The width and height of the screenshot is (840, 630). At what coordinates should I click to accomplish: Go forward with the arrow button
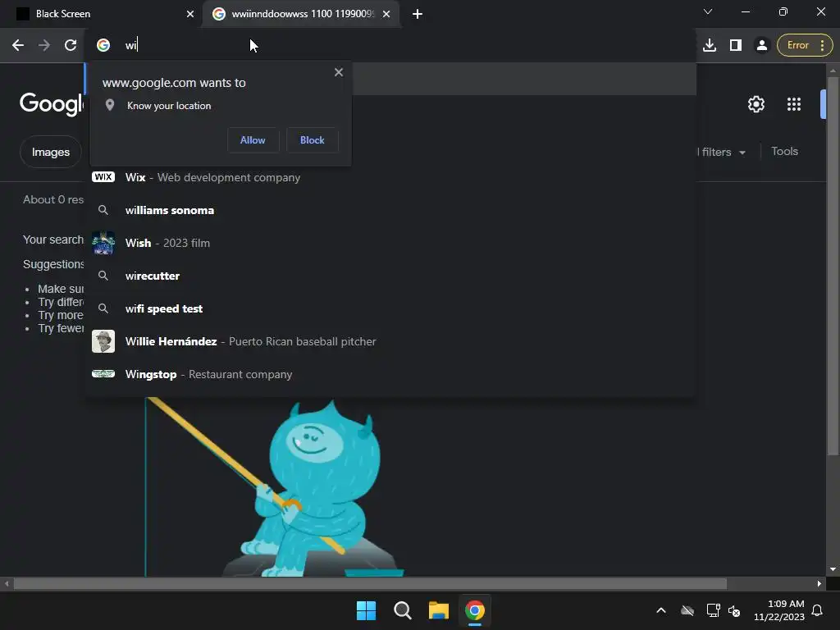click(44, 46)
